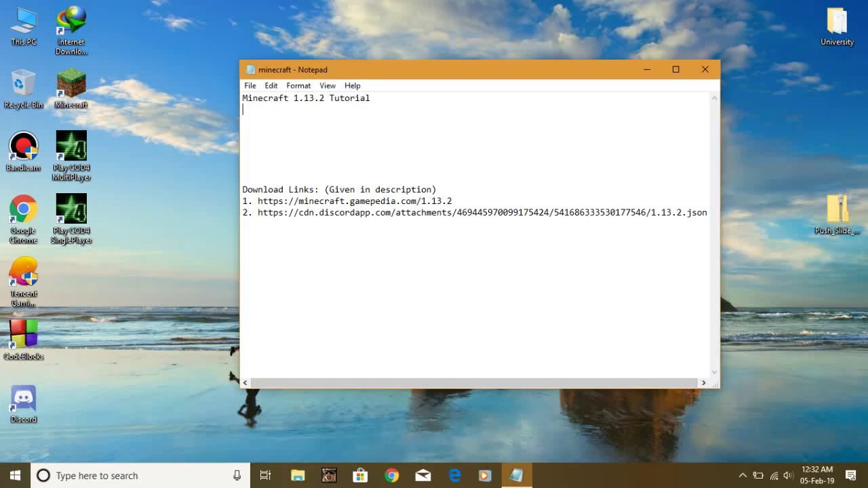
Task: Click the Type here to search box
Action: click(x=140, y=475)
